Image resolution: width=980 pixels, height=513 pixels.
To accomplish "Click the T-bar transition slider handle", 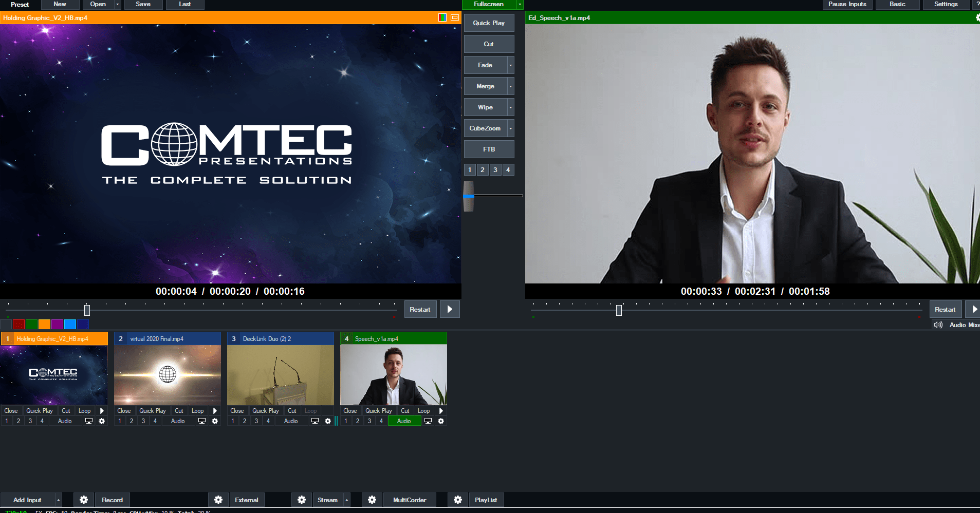I will [x=468, y=196].
